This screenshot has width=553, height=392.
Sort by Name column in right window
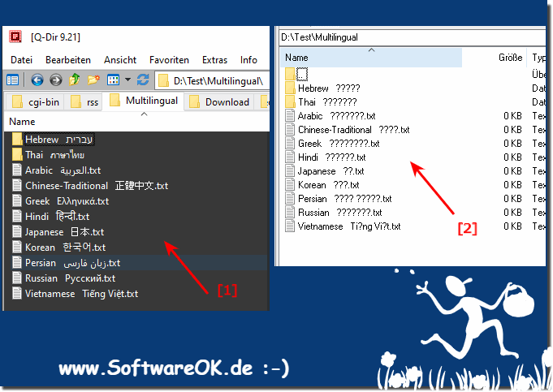pos(371,58)
